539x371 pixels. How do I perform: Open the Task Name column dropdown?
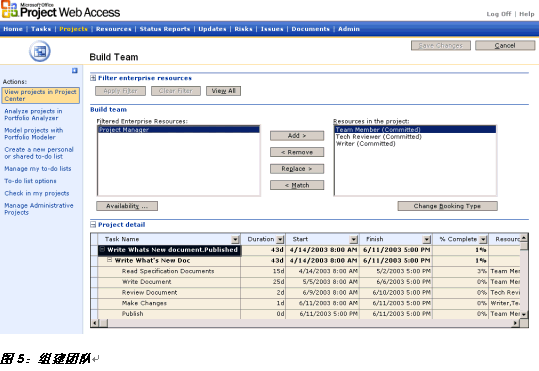click(235, 239)
